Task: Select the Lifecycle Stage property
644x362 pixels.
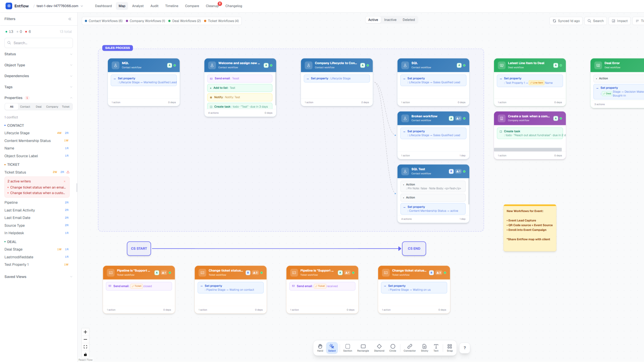Action: pos(37,133)
